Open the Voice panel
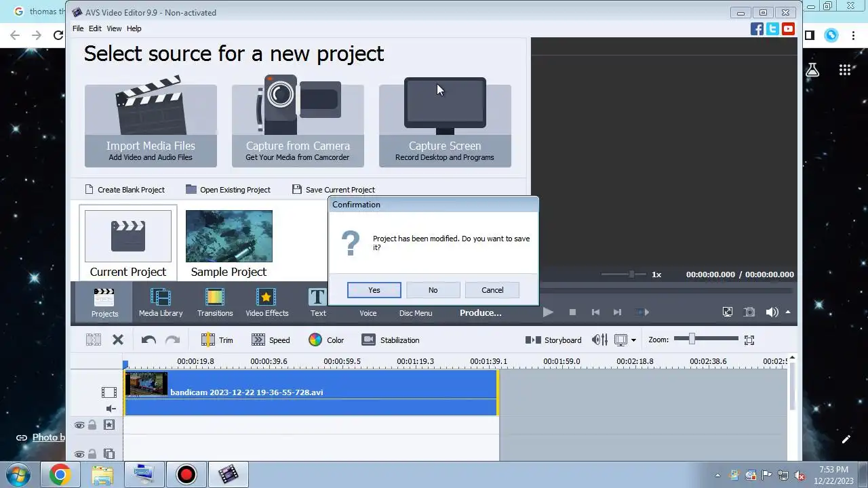 (x=368, y=312)
